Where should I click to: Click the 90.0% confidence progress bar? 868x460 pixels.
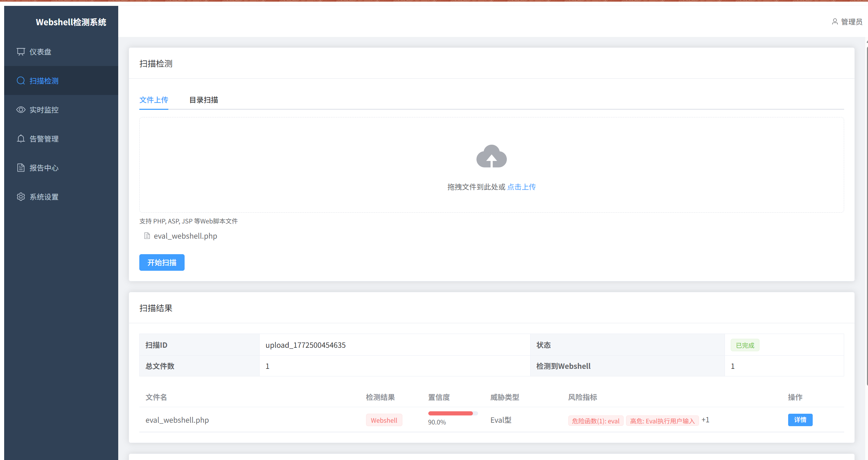point(452,413)
